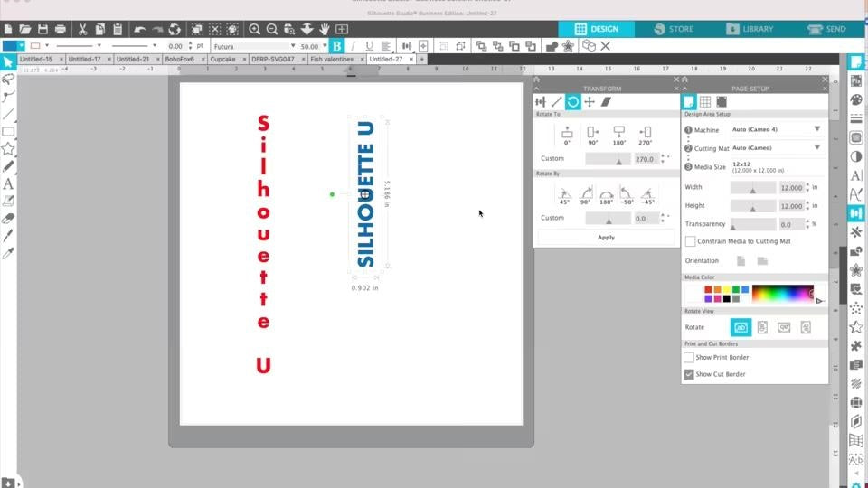This screenshot has height=488, width=868.
Task: Zoom out magnifier icon
Action: (x=272, y=29)
